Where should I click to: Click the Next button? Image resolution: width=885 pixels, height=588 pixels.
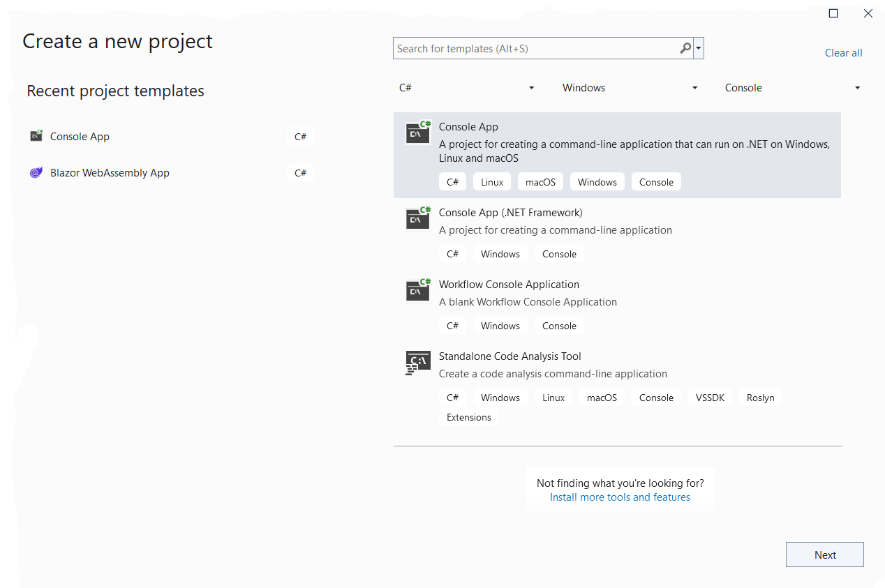(x=825, y=555)
